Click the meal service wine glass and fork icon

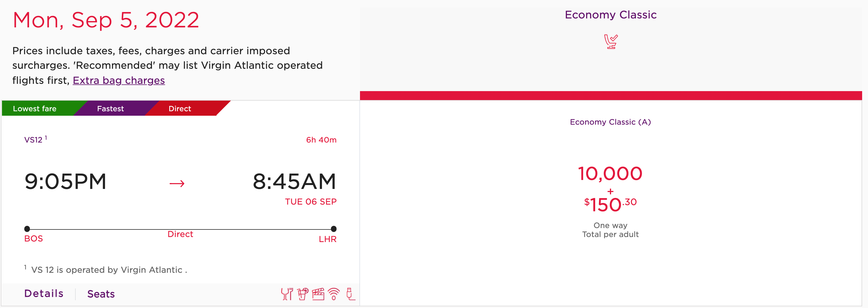coord(287,294)
